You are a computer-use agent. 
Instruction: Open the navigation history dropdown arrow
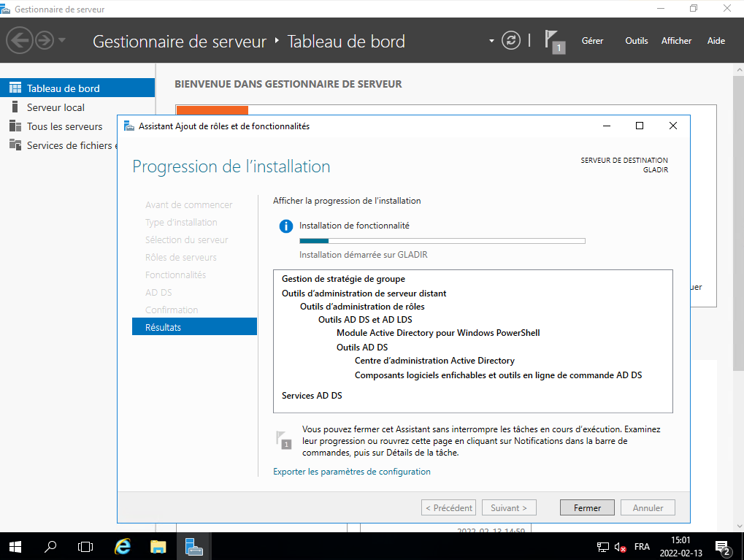(61, 40)
